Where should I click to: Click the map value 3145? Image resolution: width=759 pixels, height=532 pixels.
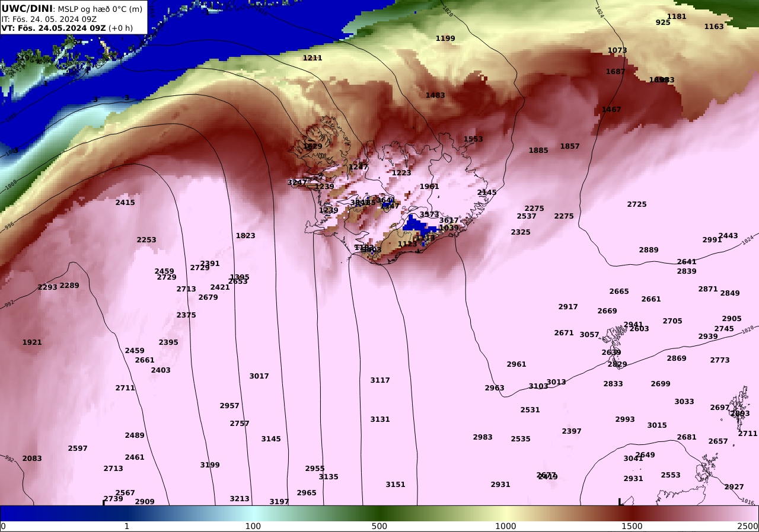click(271, 439)
